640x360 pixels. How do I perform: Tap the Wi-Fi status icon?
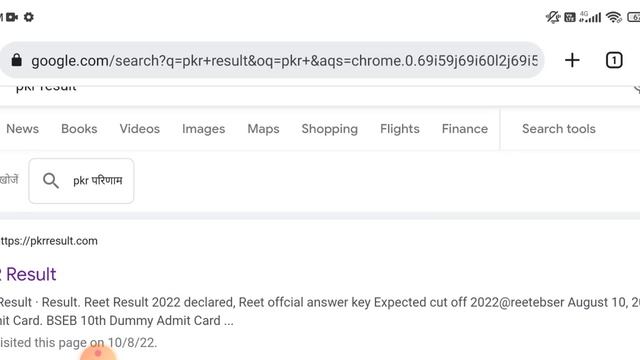click(x=613, y=17)
